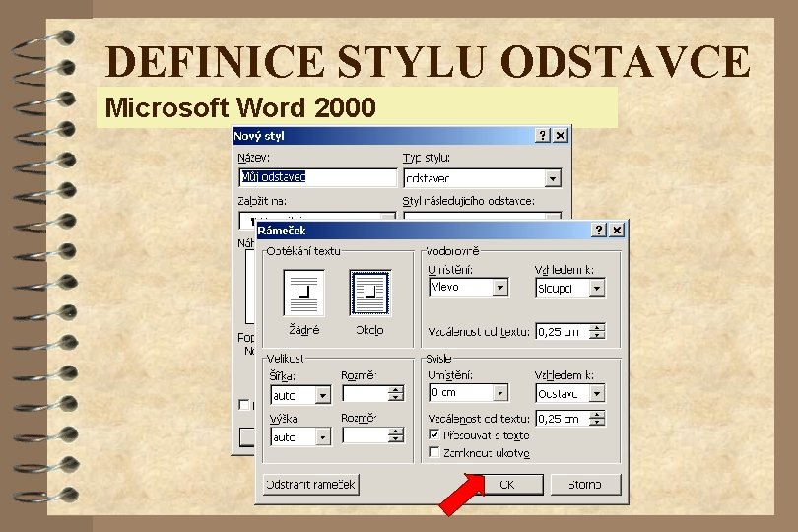Click the DEFINICE STYLU ODSTAVCE heading
The image size is (798, 532).
click(428, 61)
